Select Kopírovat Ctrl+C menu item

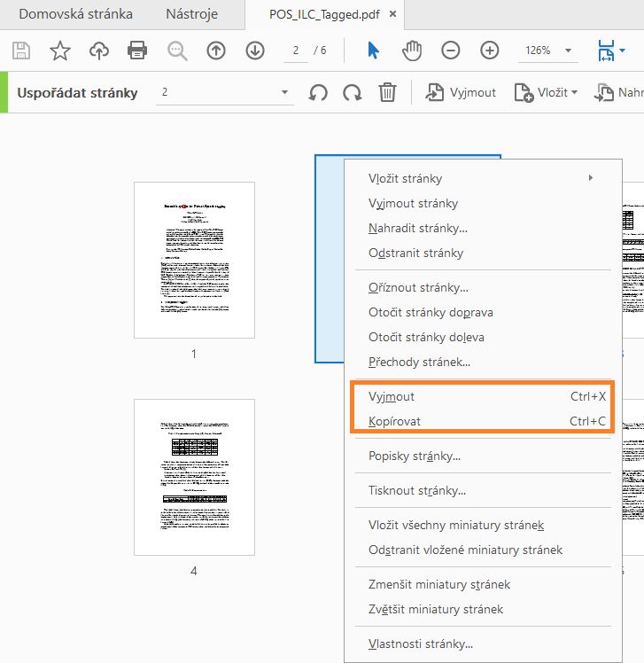(x=483, y=422)
